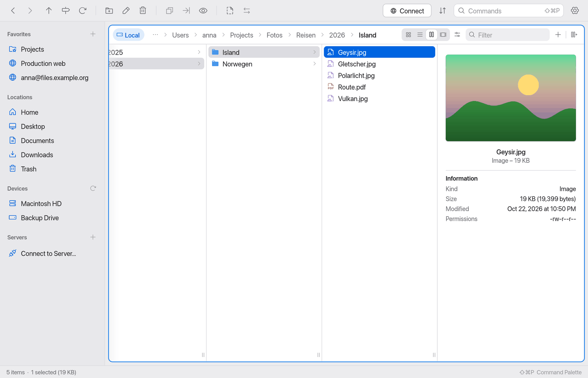This screenshot has height=378, width=588.
Task: Select Users in the breadcrumb path
Action: click(180, 35)
